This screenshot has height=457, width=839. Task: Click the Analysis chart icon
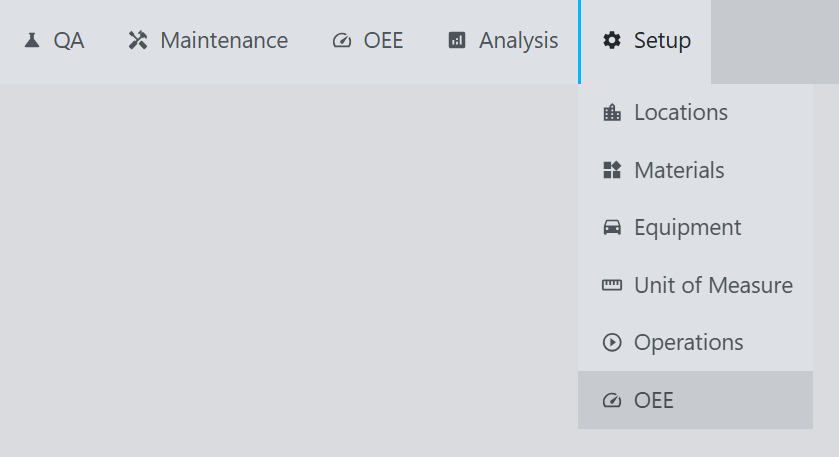coord(456,41)
